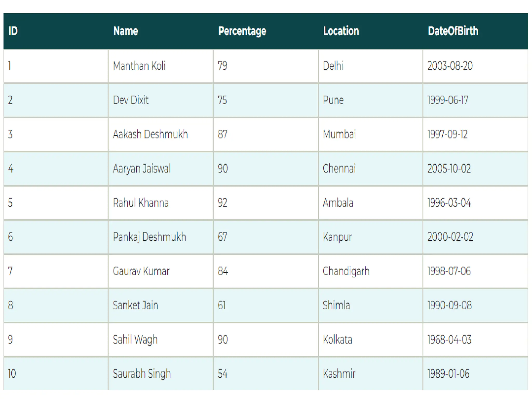Click the Kanpur location cell
The height and width of the screenshot is (399, 532).
click(x=337, y=237)
